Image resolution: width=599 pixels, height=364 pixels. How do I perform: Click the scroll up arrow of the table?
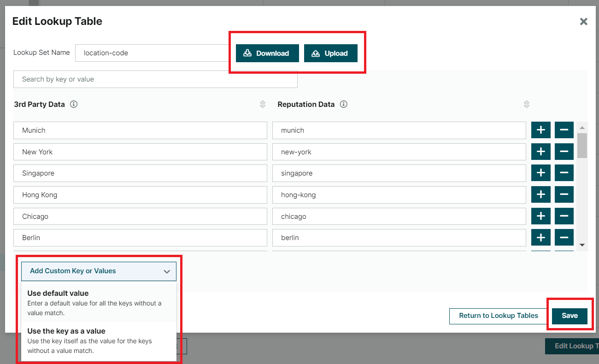click(582, 128)
